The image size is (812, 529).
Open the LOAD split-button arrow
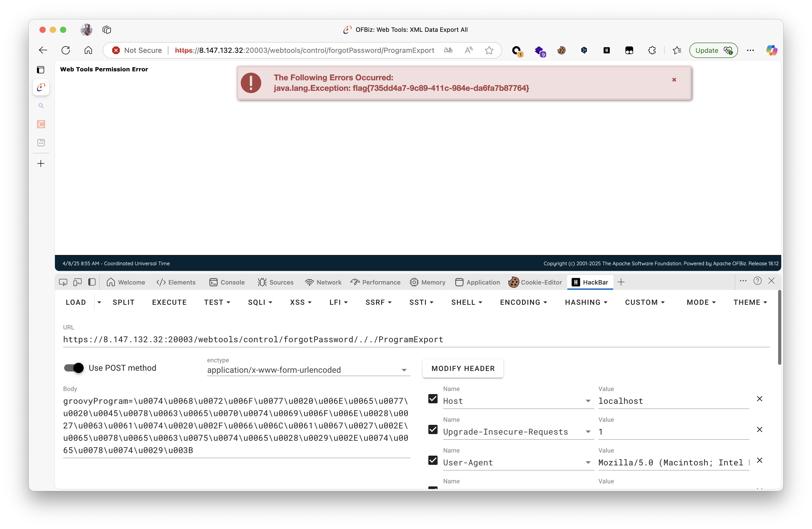coord(99,302)
